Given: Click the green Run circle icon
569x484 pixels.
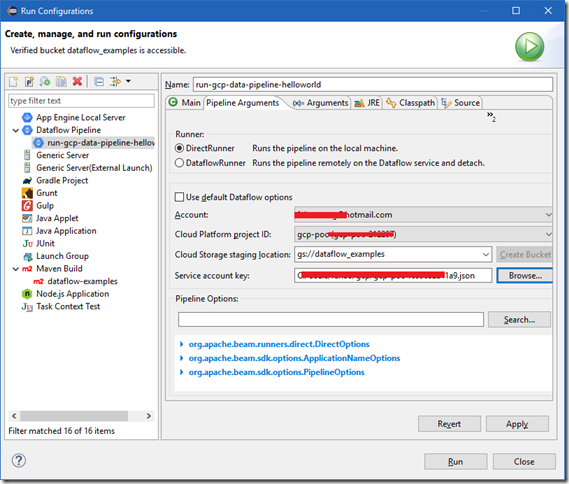Looking at the screenshot, I should pos(529,46).
